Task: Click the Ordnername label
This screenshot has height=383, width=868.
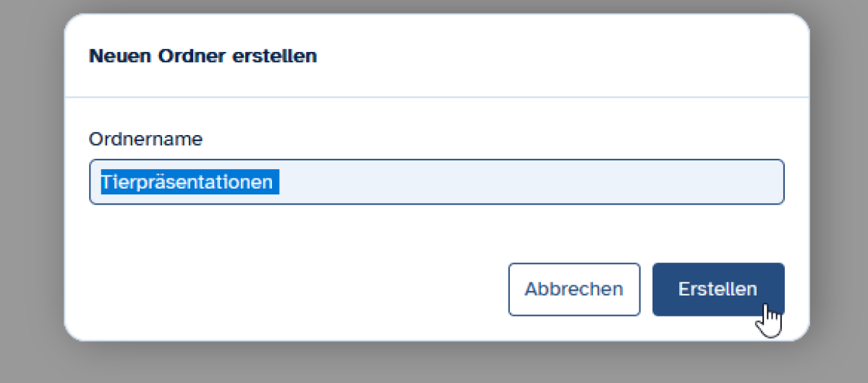Action: coord(145,139)
